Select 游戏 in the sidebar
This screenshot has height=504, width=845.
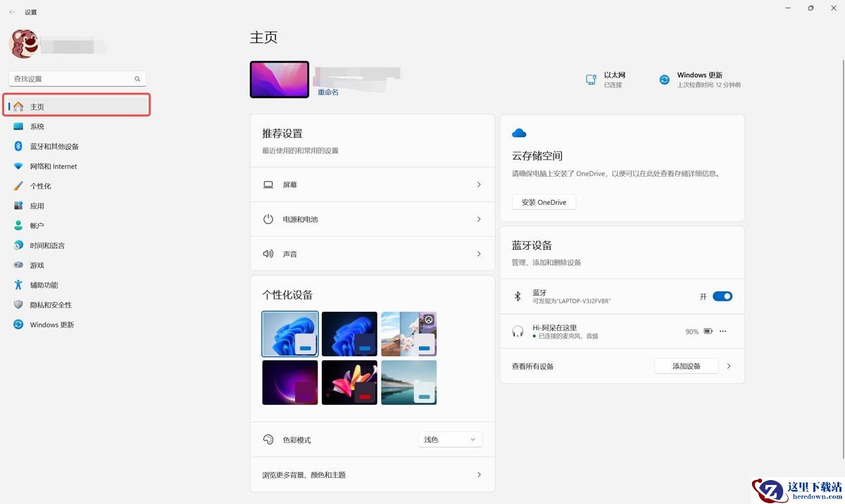pyautogui.click(x=77, y=265)
